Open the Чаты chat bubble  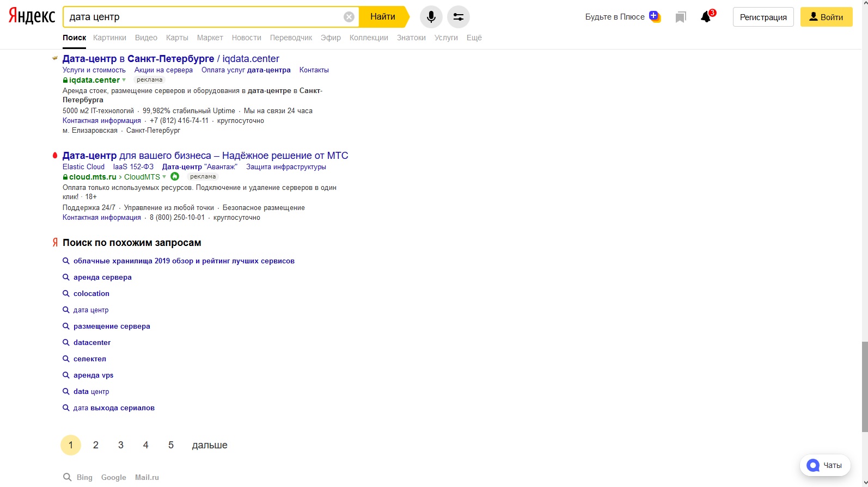pyautogui.click(x=825, y=465)
